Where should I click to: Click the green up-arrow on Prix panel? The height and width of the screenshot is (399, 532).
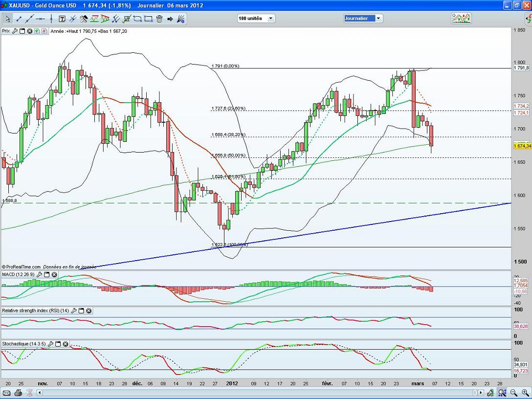tap(37, 31)
